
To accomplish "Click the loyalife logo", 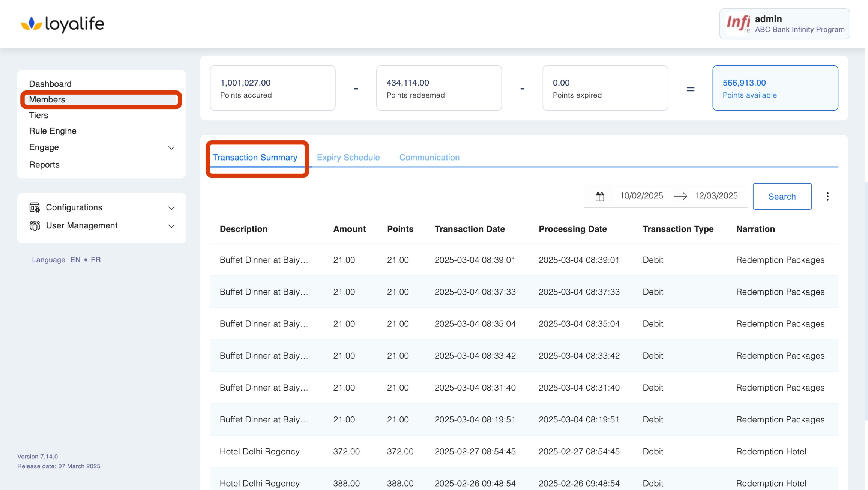I will 62,24.
